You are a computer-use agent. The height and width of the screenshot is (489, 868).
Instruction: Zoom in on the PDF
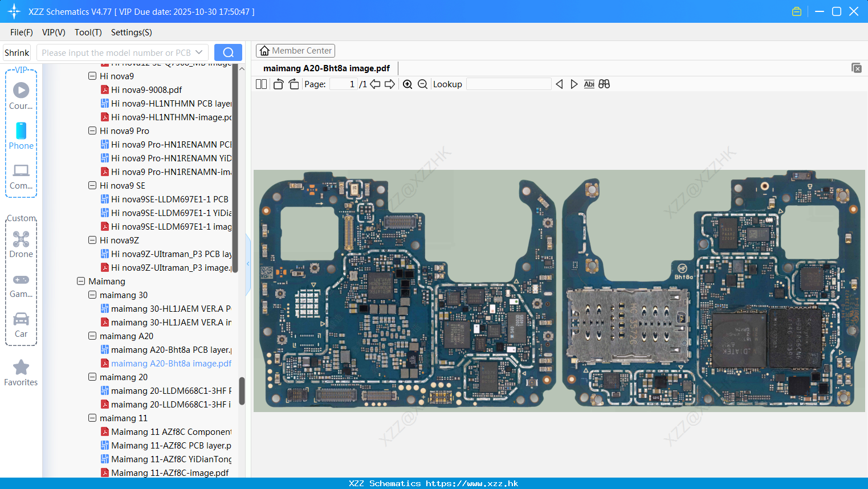click(407, 84)
